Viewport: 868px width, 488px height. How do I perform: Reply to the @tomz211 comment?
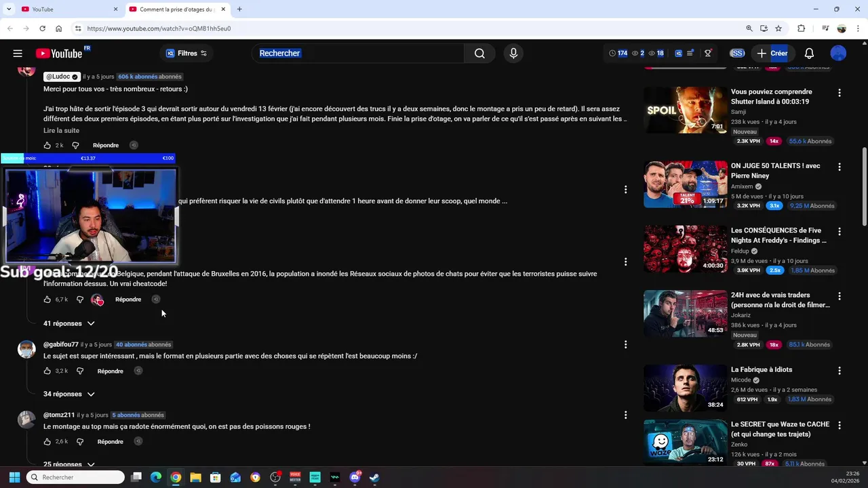(x=110, y=442)
